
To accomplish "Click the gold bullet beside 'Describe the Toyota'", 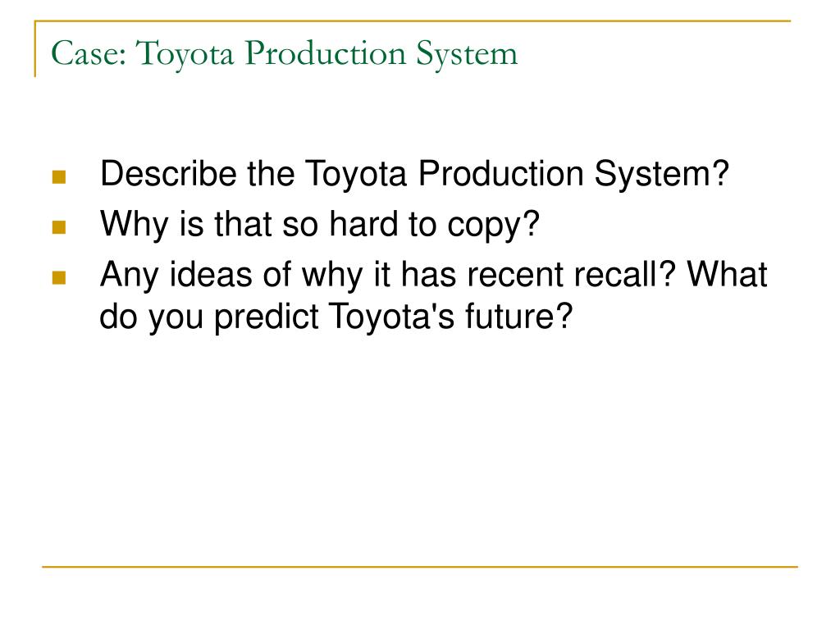I will point(59,177).
